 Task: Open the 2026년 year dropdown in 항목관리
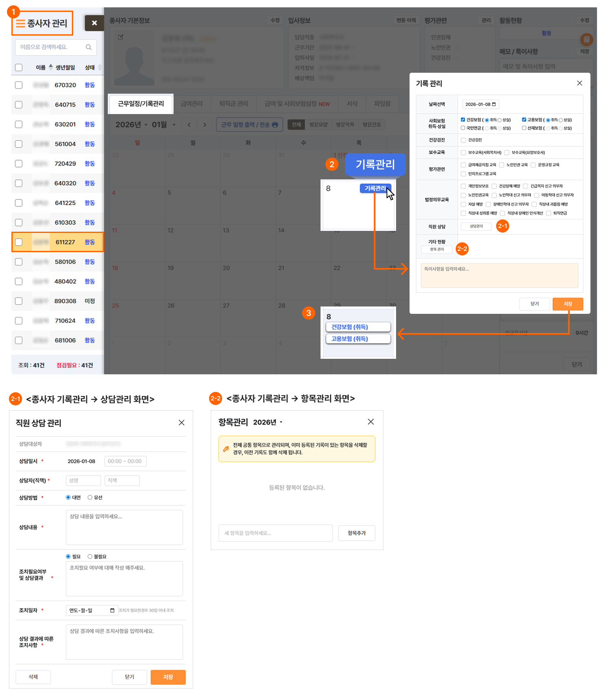pos(281,423)
